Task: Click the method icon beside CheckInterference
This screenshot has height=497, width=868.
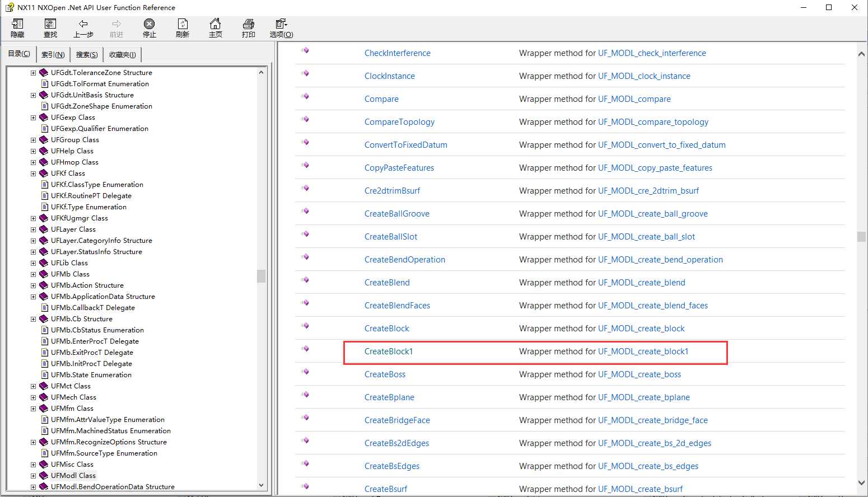Action: 305,50
